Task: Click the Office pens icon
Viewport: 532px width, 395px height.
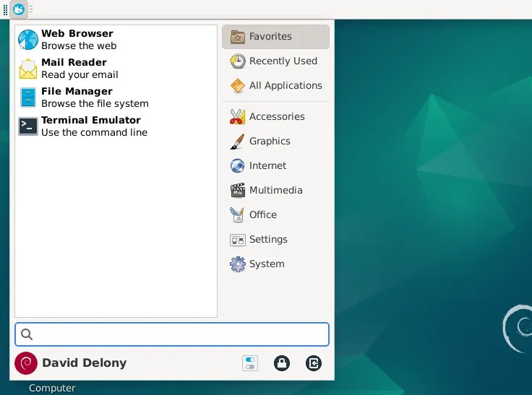Action: pyautogui.click(x=237, y=215)
